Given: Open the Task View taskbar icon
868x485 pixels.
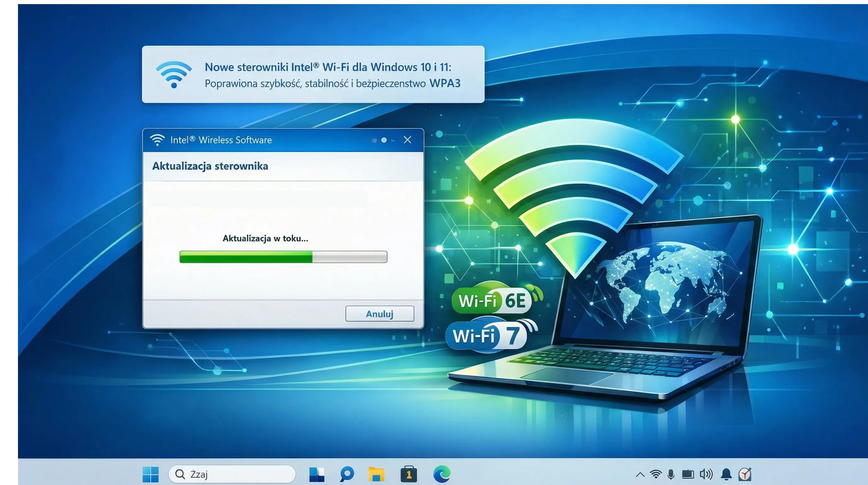Looking at the screenshot, I should click(316, 474).
